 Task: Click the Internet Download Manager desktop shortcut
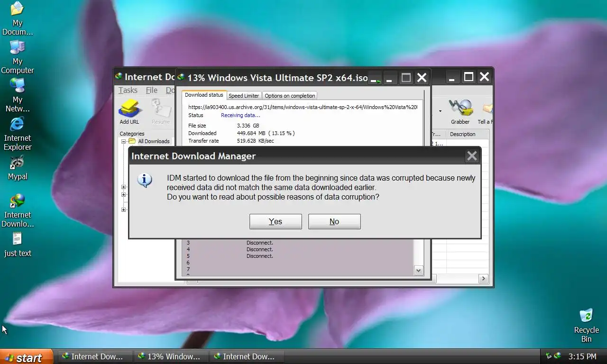point(18,210)
